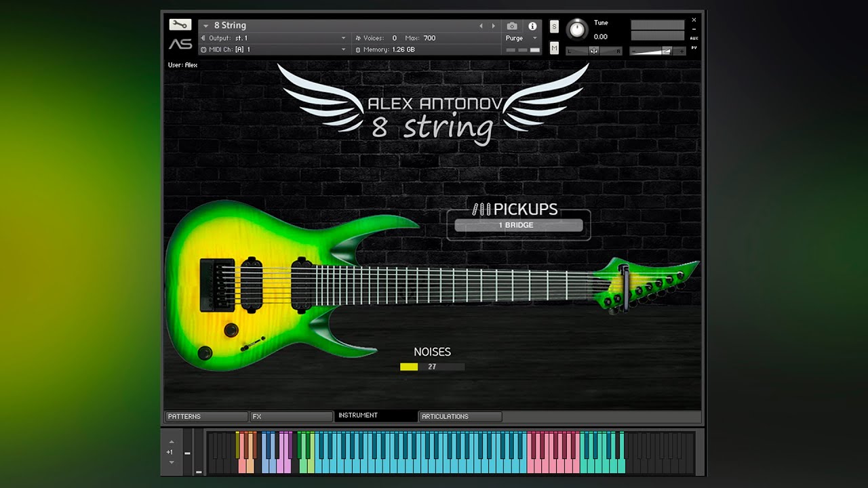
Task: Click the keyboard pitch minus button
Action: coord(187,453)
